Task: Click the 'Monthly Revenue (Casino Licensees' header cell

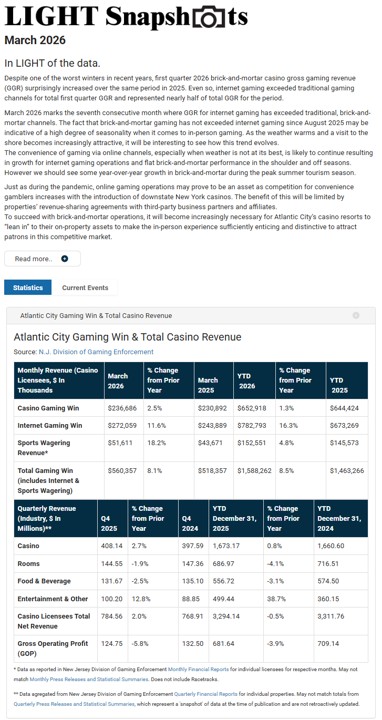Action: tap(58, 380)
